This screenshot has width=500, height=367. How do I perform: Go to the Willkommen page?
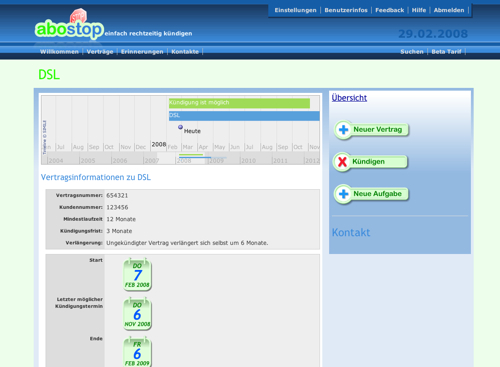coord(59,52)
